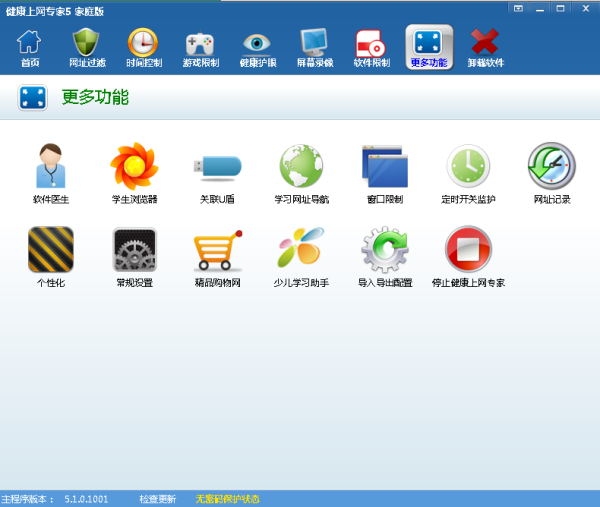600x507 pixels.
Task: Launch 少儿学习助手 learning assistant
Action: click(301, 250)
